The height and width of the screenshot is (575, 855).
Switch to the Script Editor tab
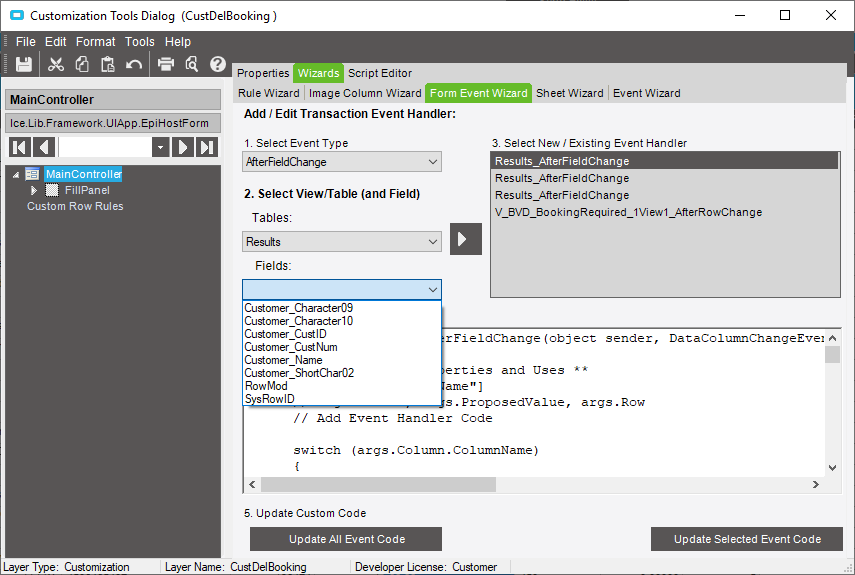(x=379, y=73)
